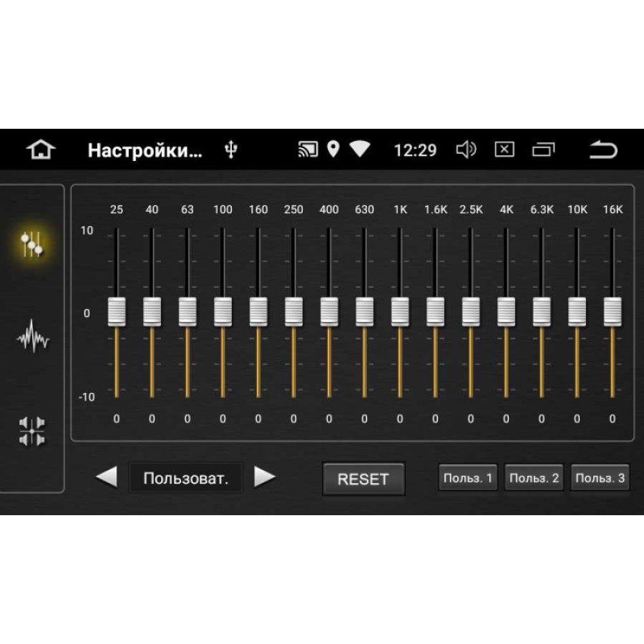Reset the equalizer with RESET button

[363, 479]
